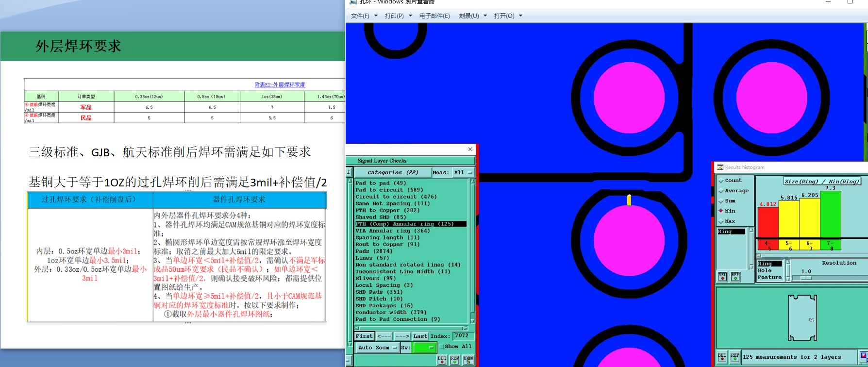Screen dimensions: 868x367
Task: Click the yellow 6.205 histogram bar
Action: (809, 218)
